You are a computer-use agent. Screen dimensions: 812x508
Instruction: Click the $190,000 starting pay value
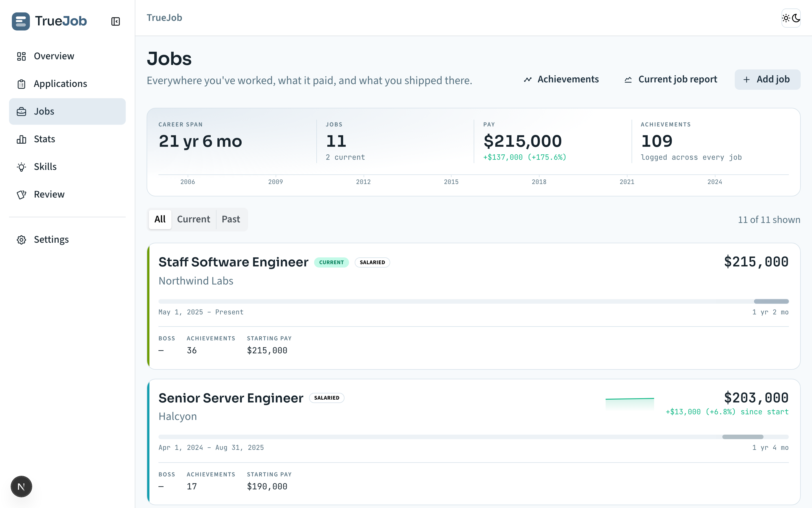(x=267, y=487)
